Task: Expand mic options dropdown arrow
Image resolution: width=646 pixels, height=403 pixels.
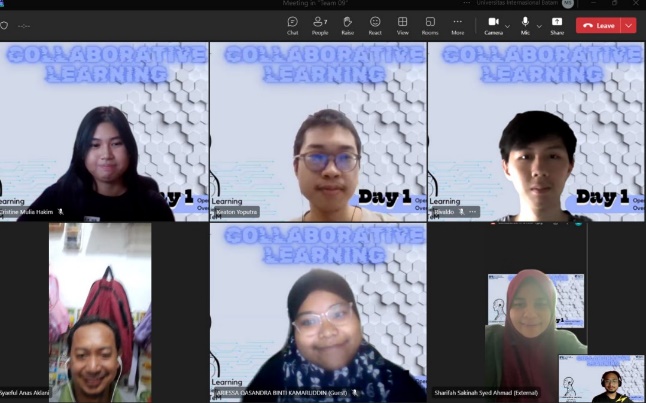Action: pyautogui.click(x=539, y=26)
